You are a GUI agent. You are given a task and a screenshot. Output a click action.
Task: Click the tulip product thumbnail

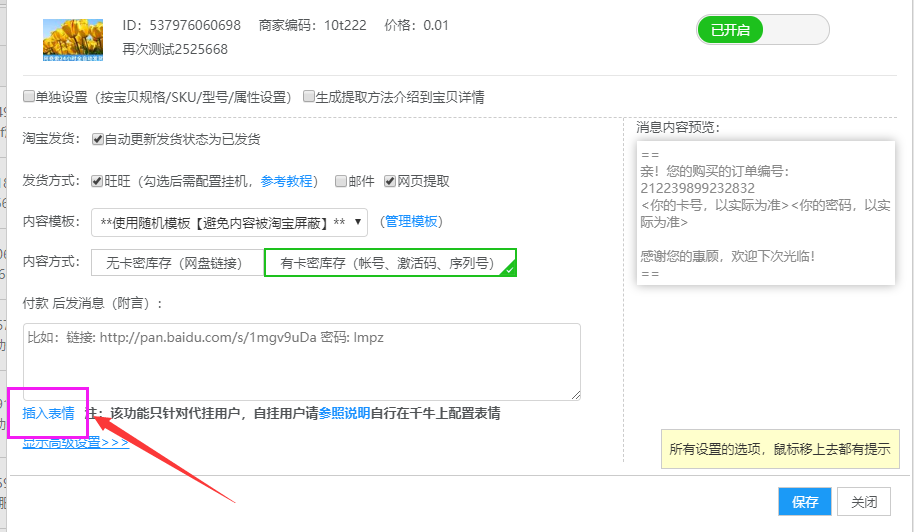(x=73, y=38)
